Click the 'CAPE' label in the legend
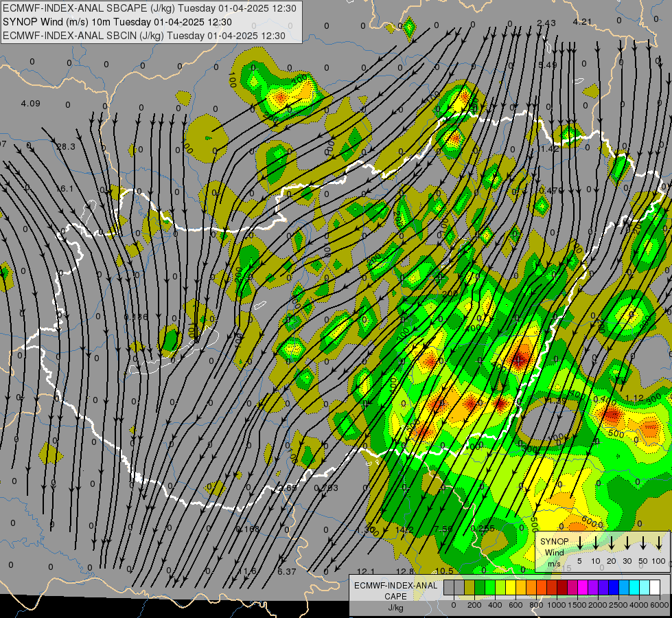This screenshot has width=672, height=618. click(x=395, y=597)
